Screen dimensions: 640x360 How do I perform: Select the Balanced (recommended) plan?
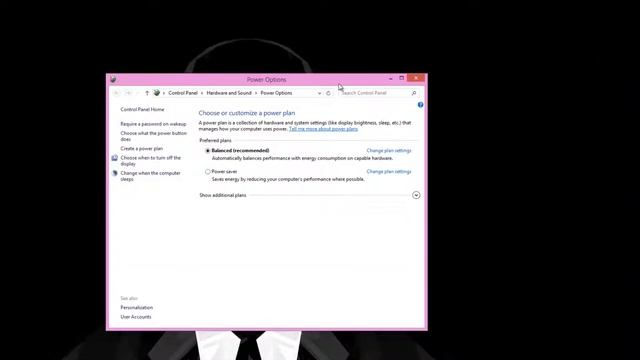click(208, 151)
